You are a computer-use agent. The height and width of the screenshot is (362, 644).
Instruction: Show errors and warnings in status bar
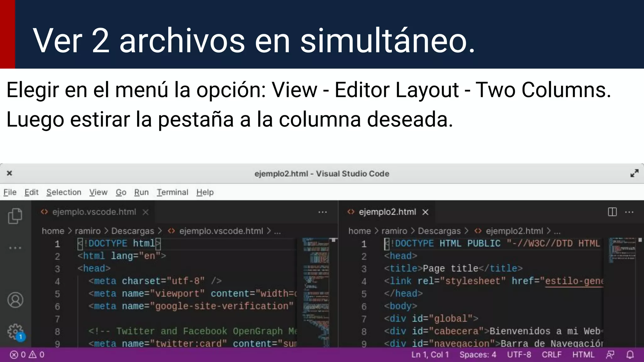point(27,355)
